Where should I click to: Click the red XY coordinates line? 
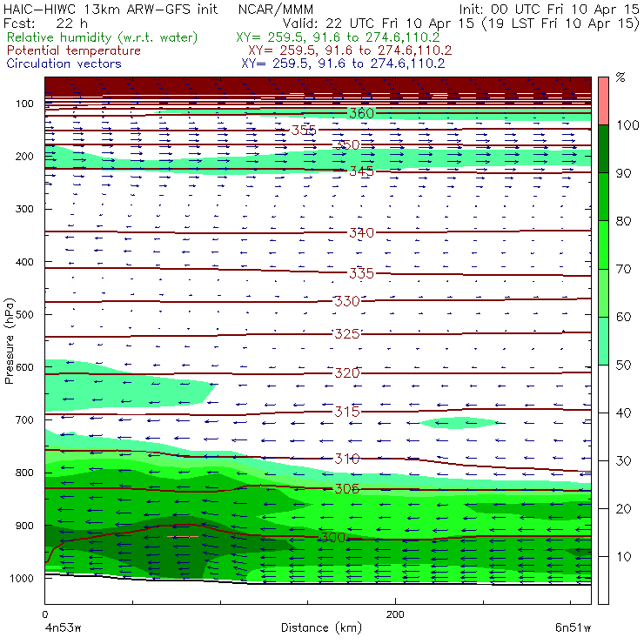[x=350, y=50]
